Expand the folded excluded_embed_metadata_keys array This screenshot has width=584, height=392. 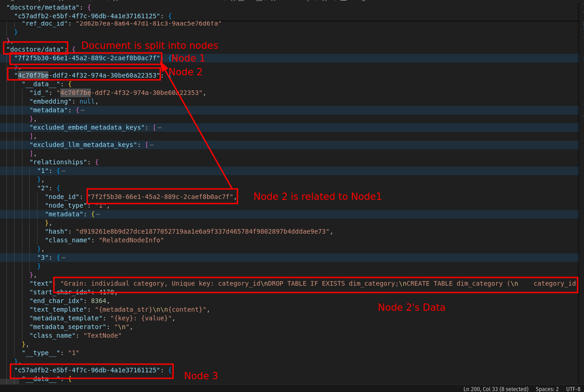159,127
